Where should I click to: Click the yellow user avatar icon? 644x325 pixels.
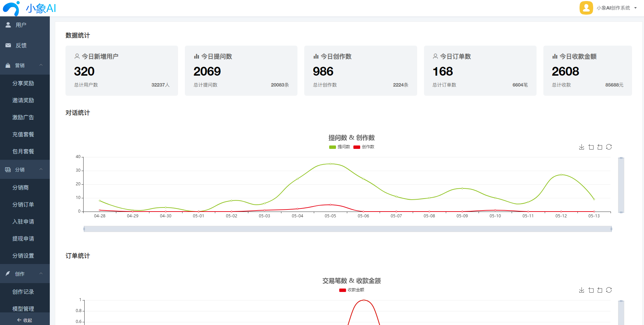586,8
